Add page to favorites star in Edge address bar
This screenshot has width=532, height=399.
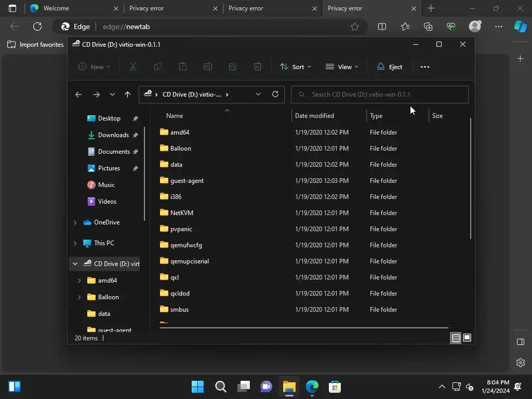click(354, 26)
